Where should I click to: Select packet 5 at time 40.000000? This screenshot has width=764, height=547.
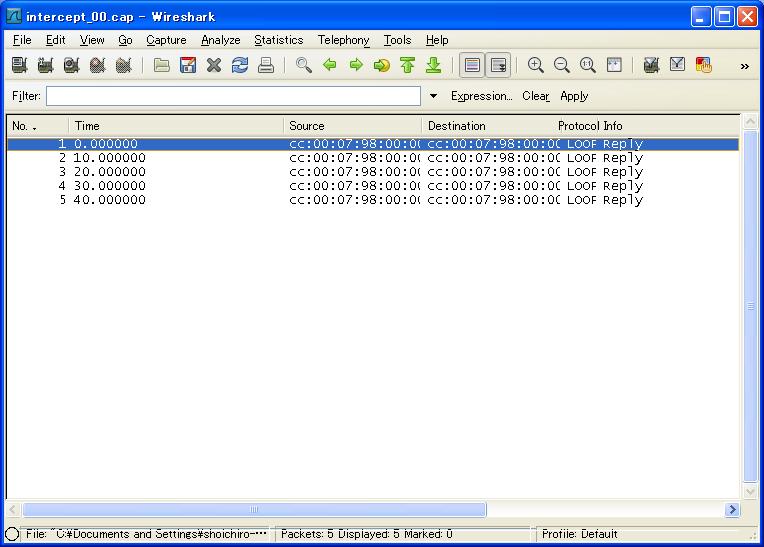click(x=373, y=200)
